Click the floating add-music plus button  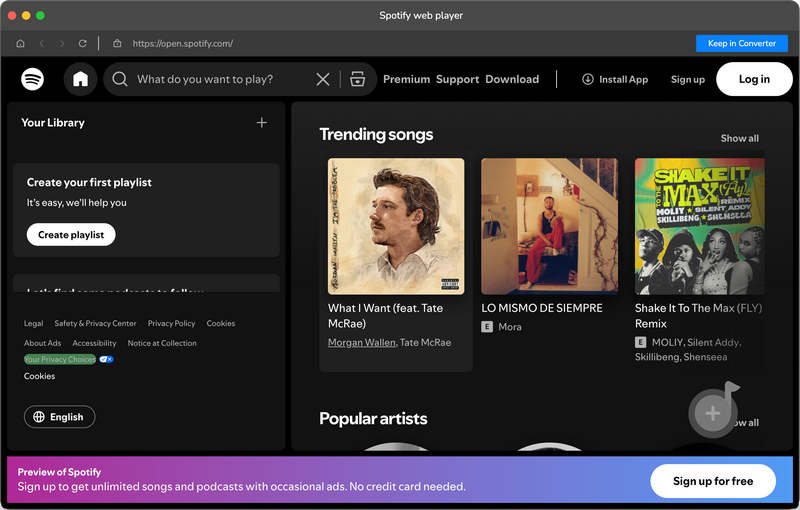pyautogui.click(x=712, y=413)
